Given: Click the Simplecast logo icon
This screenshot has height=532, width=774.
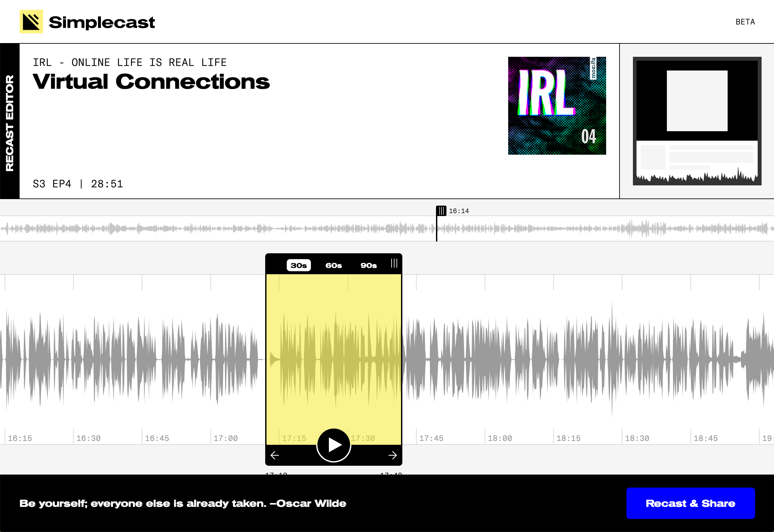Looking at the screenshot, I should pos(31,22).
